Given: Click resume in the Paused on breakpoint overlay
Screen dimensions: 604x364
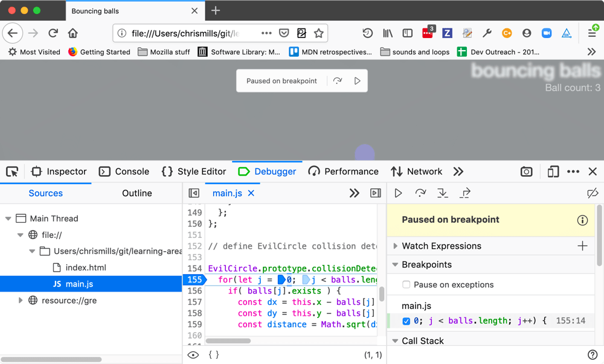Looking at the screenshot, I should 357,80.
